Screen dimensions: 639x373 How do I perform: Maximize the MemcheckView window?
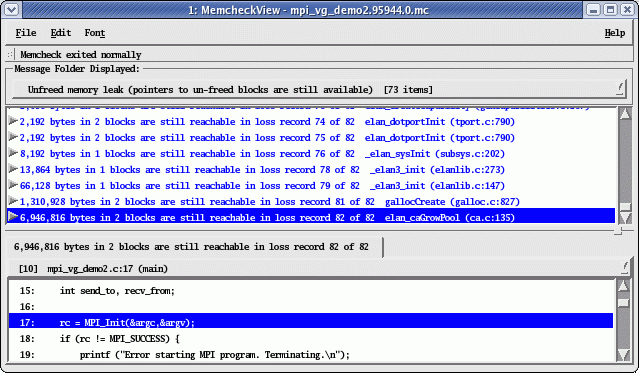point(610,10)
